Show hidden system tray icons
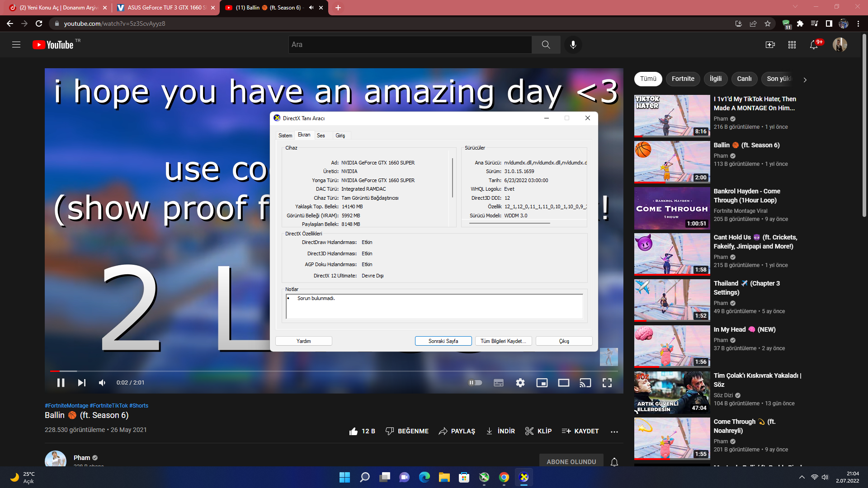 click(802, 477)
